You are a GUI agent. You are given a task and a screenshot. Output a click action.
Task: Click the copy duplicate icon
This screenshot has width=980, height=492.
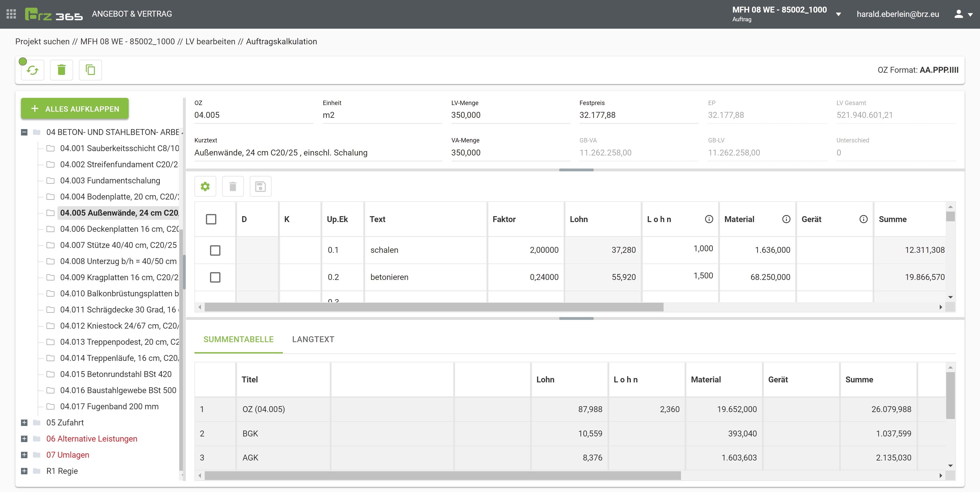(x=90, y=70)
